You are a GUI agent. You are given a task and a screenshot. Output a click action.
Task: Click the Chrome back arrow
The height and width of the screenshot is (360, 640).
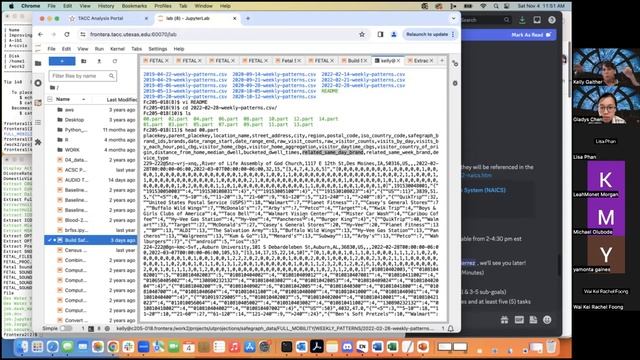coord(40,35)
